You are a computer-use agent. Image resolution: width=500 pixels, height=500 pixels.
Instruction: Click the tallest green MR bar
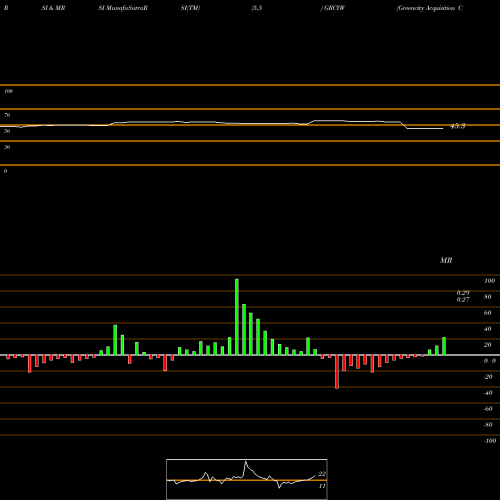pos(237,317)
